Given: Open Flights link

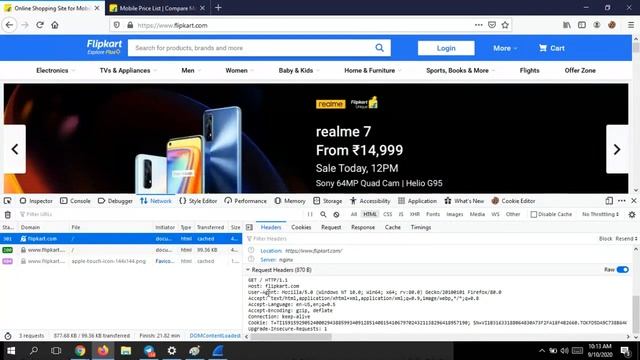Looking at the screenshot, I should click(529, 71).
